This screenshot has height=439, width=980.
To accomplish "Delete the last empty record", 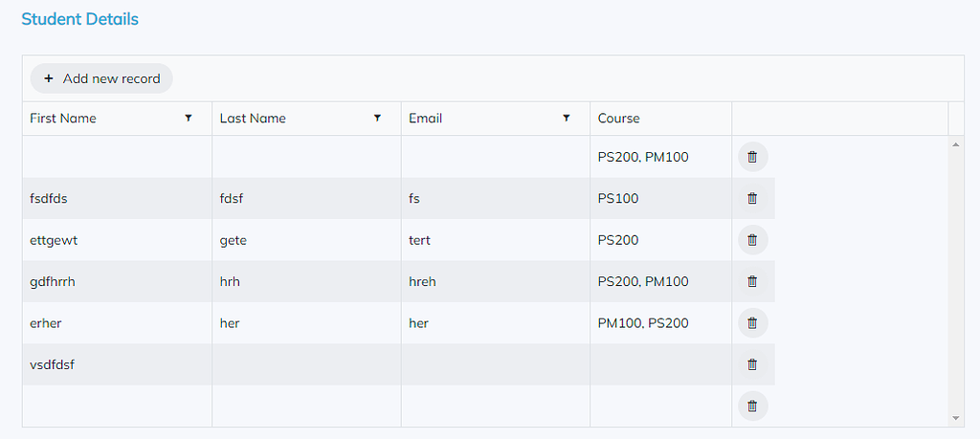I will pyautogui.click(x=752, y=406).
